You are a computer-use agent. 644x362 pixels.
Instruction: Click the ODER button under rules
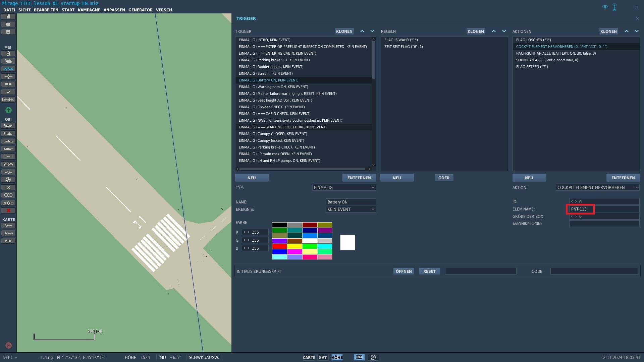(x=444, y=178)
